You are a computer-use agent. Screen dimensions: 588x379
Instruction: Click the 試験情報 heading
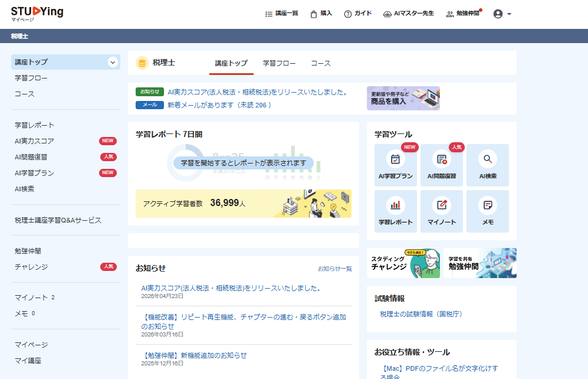pyautogui.click(x=390, y=298)
